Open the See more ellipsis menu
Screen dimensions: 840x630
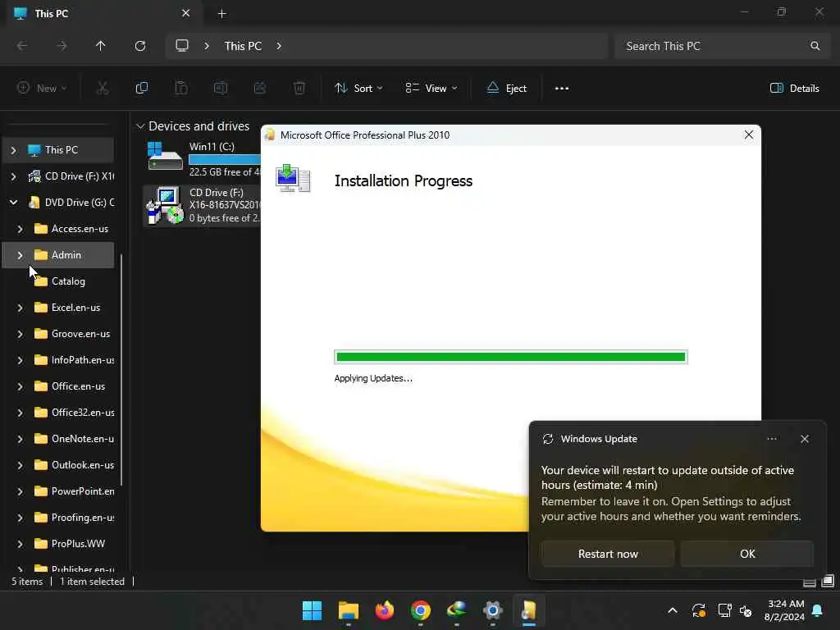coord(561,89)
